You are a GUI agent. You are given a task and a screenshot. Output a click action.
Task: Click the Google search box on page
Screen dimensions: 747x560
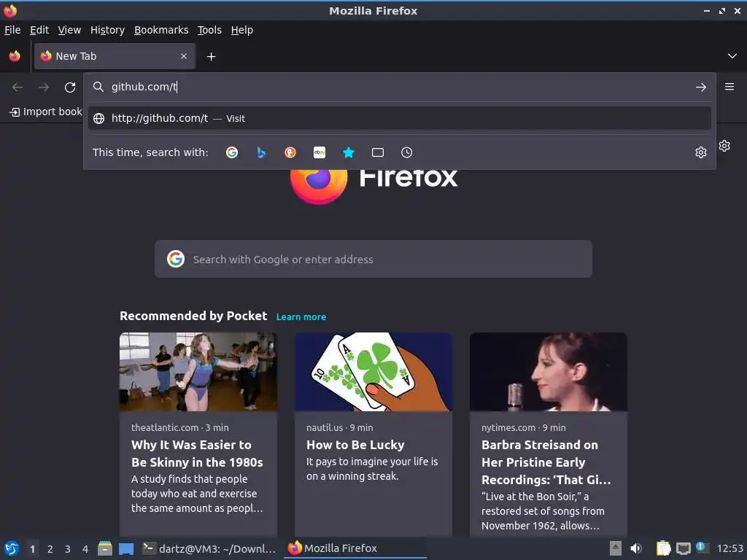(373, 259)
